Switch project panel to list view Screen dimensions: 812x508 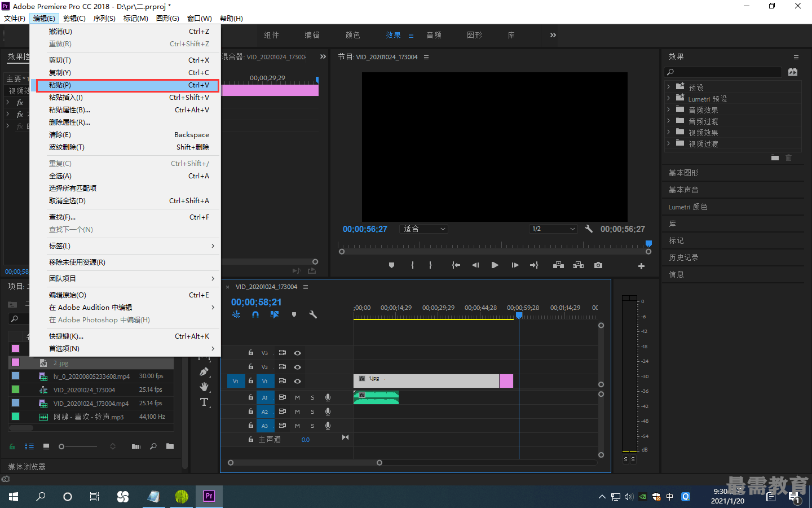[x=29, y=446]
